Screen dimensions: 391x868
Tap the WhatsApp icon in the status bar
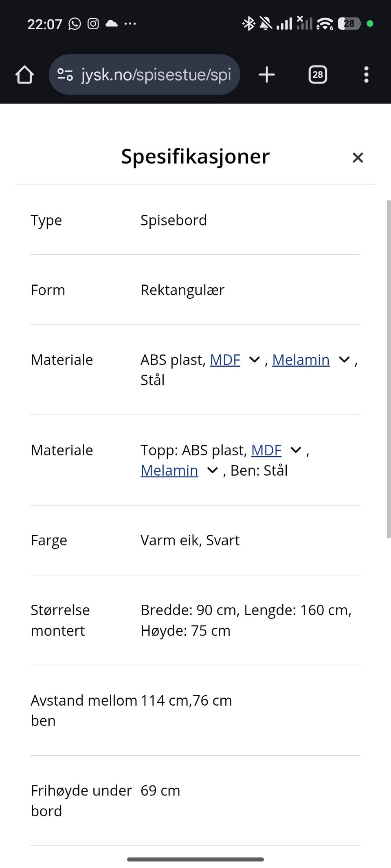pos(75,24)
